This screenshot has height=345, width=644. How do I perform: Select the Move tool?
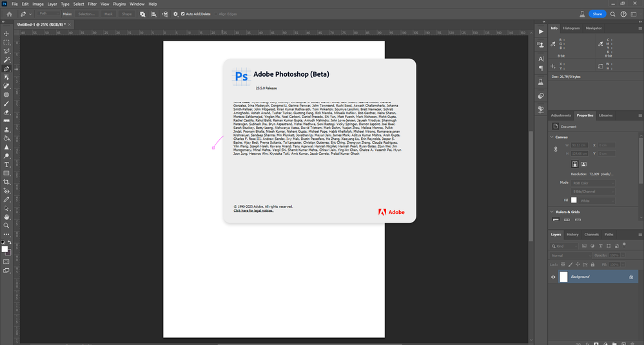click(6, 34)
